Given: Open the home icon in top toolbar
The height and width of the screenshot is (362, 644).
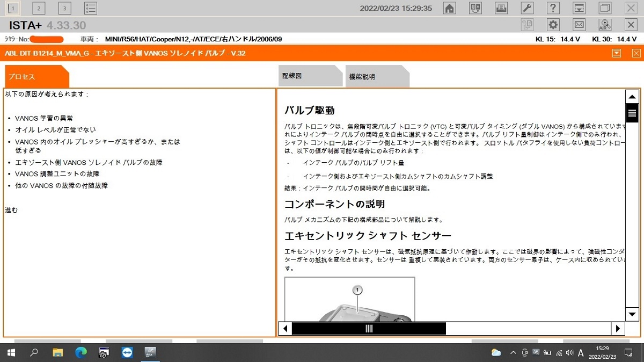Looking at the screenshot, I should coord(450,8).
